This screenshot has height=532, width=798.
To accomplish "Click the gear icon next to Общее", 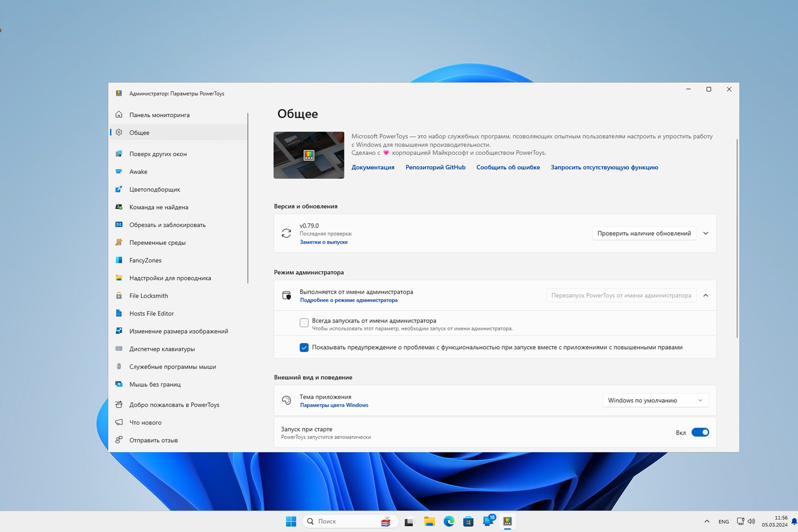I will click(x=119, y=132).
